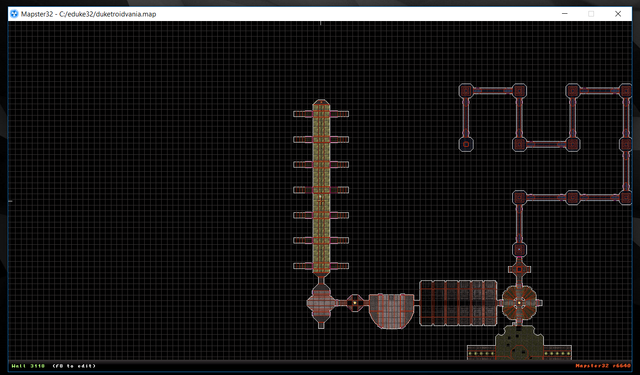
Task: Select the large rectangular grid room
Action: 458,303
